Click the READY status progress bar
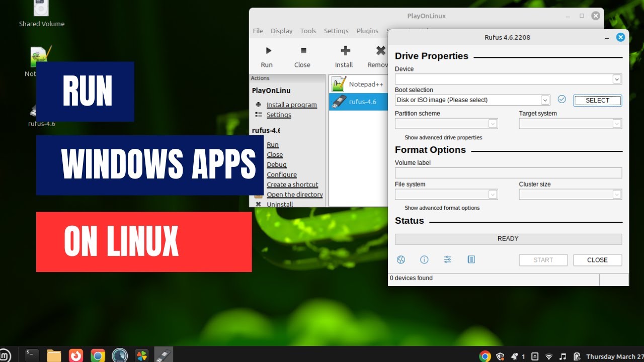Image resolution: width=644 pixels, height=362 pixels. (508, 239)
